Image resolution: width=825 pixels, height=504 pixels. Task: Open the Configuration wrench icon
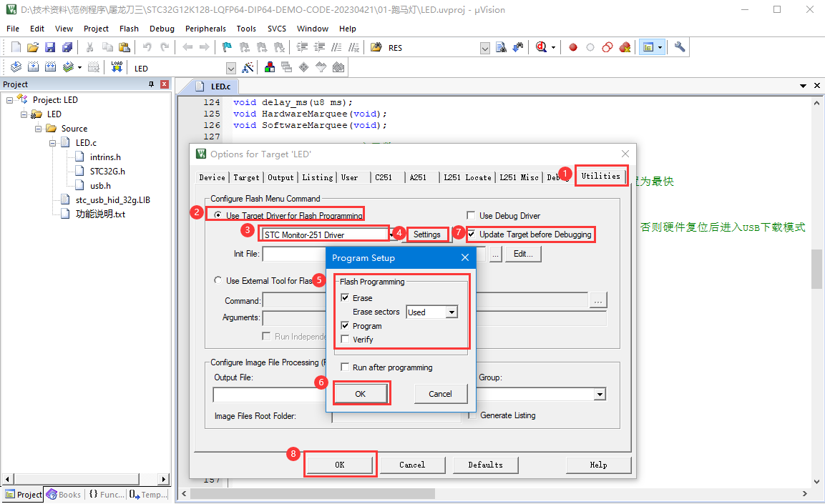(680, 47)
